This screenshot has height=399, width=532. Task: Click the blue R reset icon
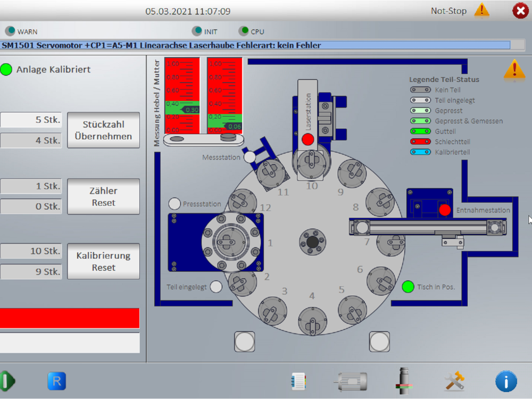click(57, 381)
